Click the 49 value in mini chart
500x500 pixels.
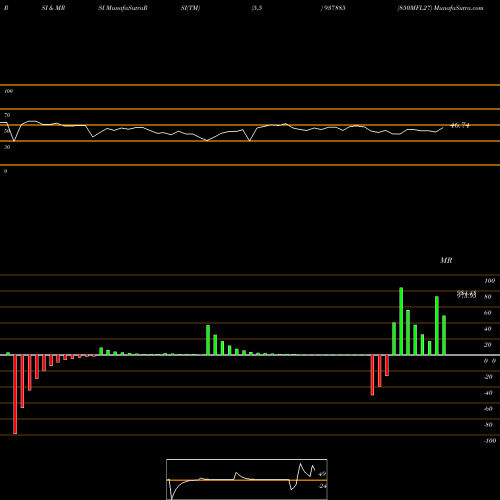tap(322, 474)
